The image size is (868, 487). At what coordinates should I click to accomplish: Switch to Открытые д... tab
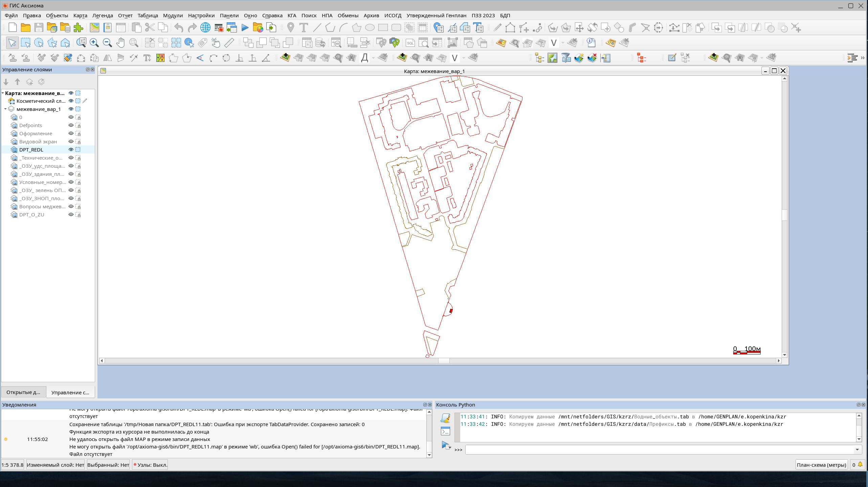[x=23, y=392]
